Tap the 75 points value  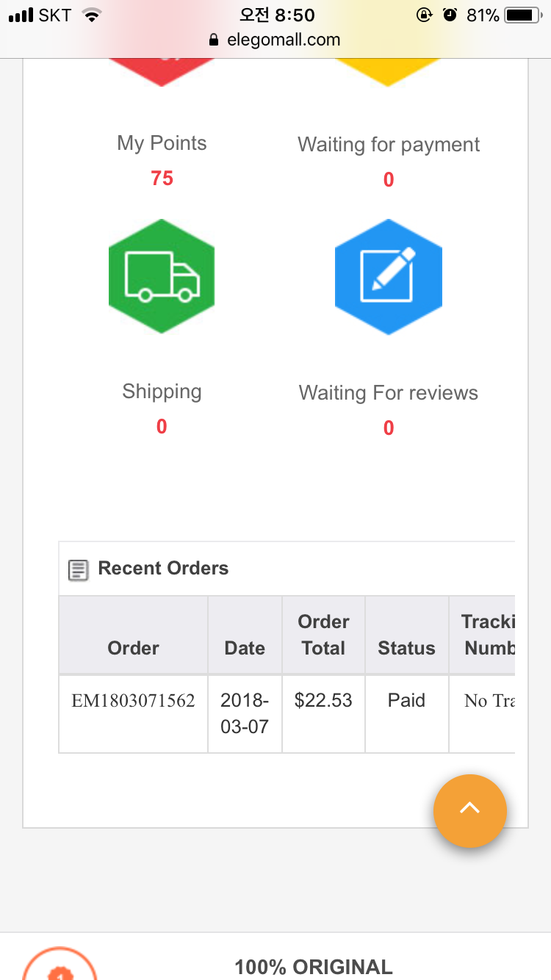[x=162, y=179]
